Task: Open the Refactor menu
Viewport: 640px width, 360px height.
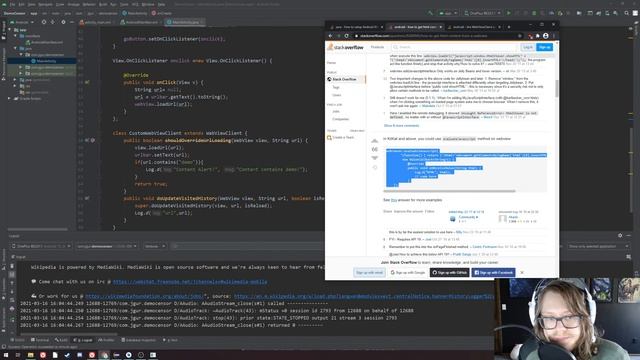Action: coord(89,4)
